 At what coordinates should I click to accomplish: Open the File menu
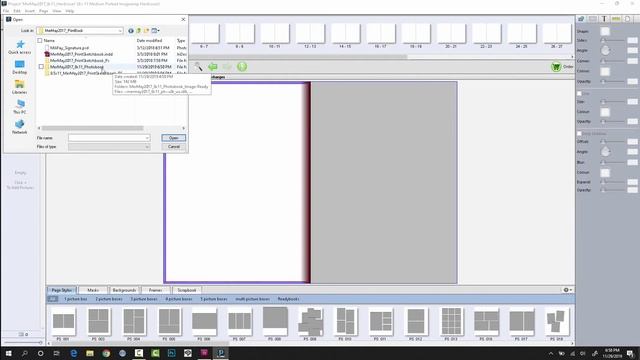[6, 11]
